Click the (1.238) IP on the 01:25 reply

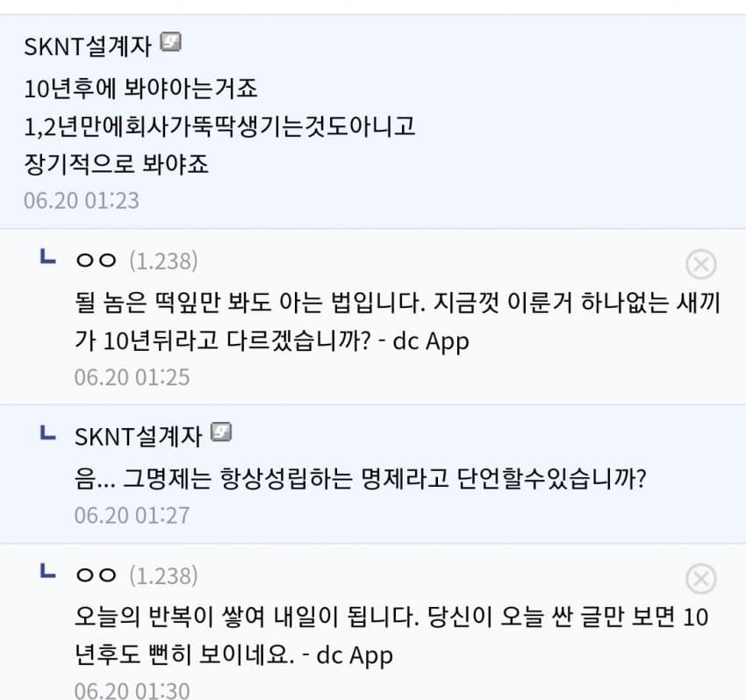163,261
